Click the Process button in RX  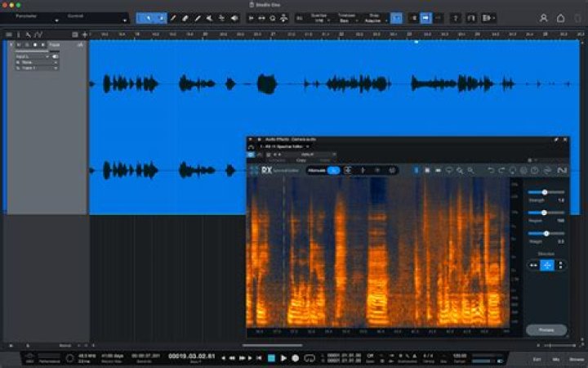[x=546, y=330]
